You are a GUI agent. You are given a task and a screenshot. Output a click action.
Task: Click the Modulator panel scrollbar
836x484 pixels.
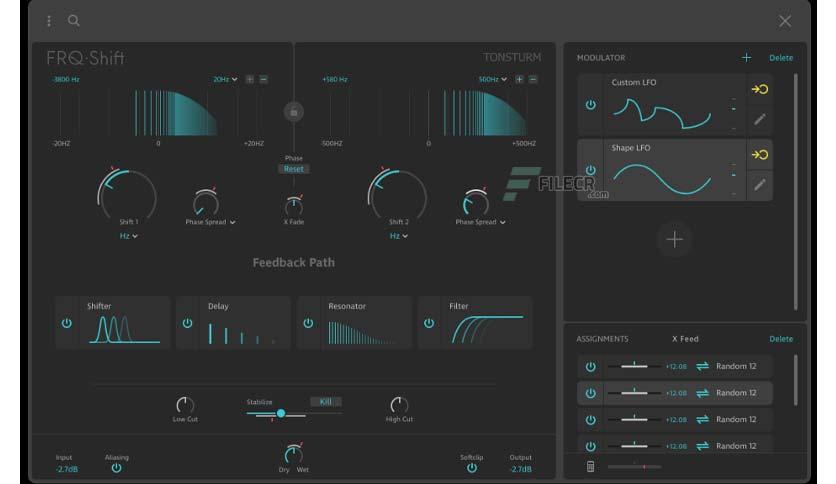click(x=796, y=192)
